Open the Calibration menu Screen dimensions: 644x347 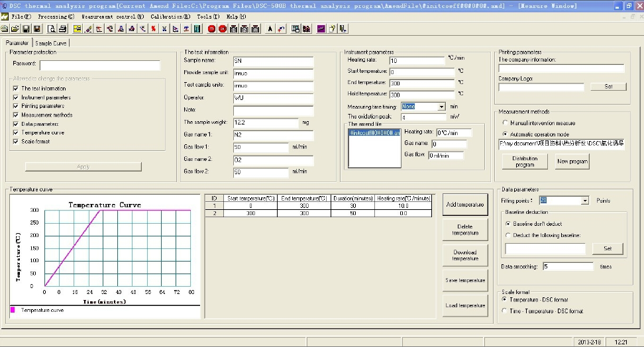(x=170, y=17)
